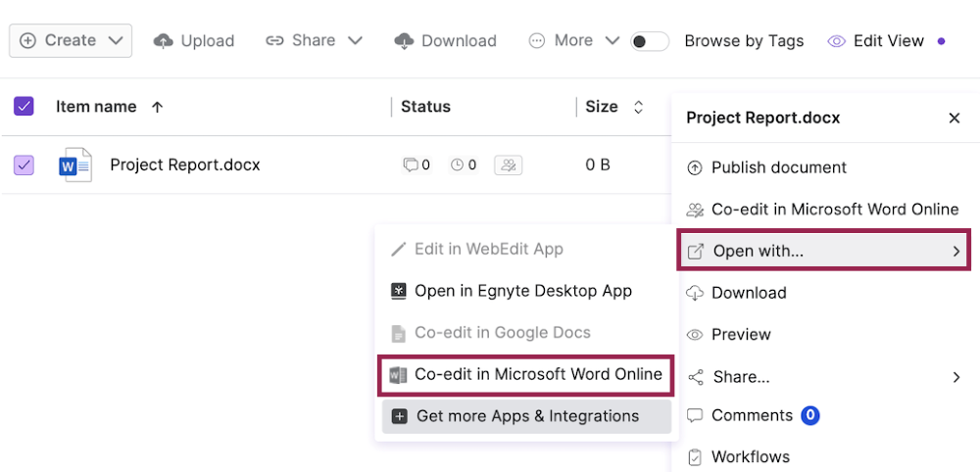Click the Size column sort arrows
This screenshot has height=472, width=980.
(x=638, y=107)
